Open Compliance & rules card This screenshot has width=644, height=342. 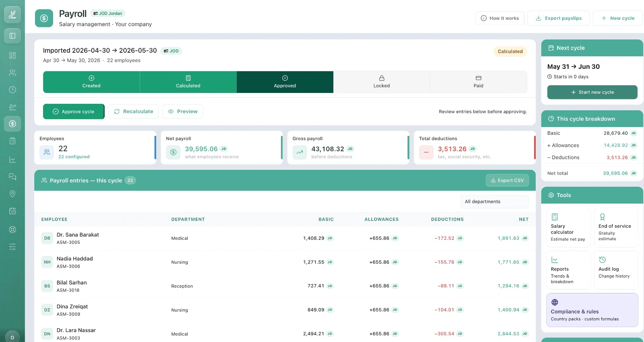pos(592,310)
